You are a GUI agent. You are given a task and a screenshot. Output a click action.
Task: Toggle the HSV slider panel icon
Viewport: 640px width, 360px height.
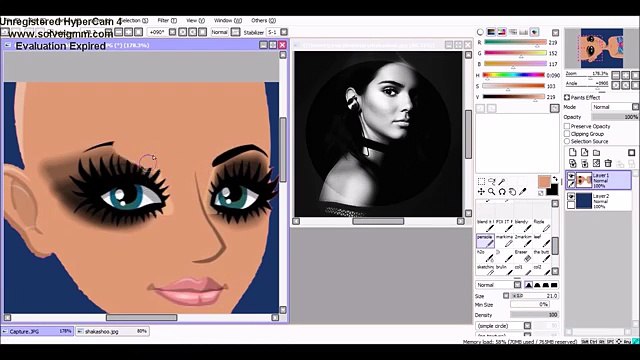(502, 32)
